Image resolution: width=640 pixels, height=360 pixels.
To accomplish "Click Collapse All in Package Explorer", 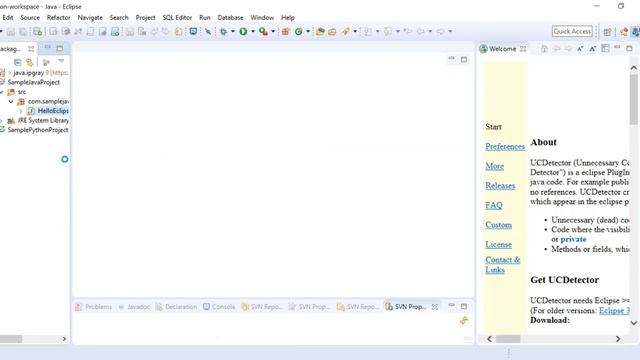I will click(18, 62).
